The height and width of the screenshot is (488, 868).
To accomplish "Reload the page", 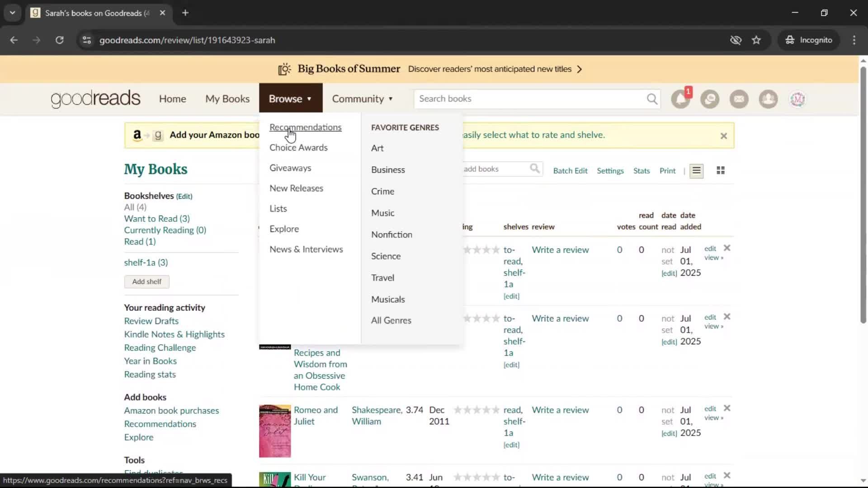I will tap(59, 40).
